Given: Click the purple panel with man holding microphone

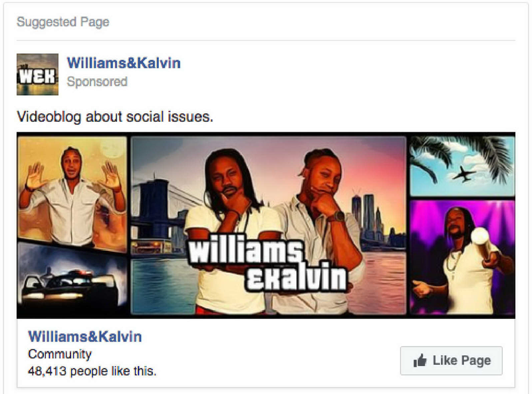Looking at the screenshot, I should (462, 257).
